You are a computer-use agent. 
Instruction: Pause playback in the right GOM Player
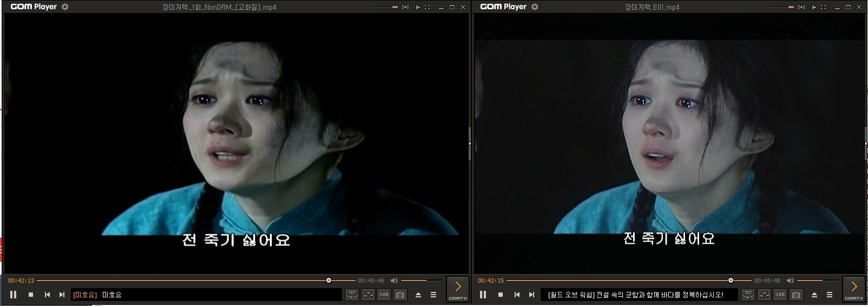483,295
